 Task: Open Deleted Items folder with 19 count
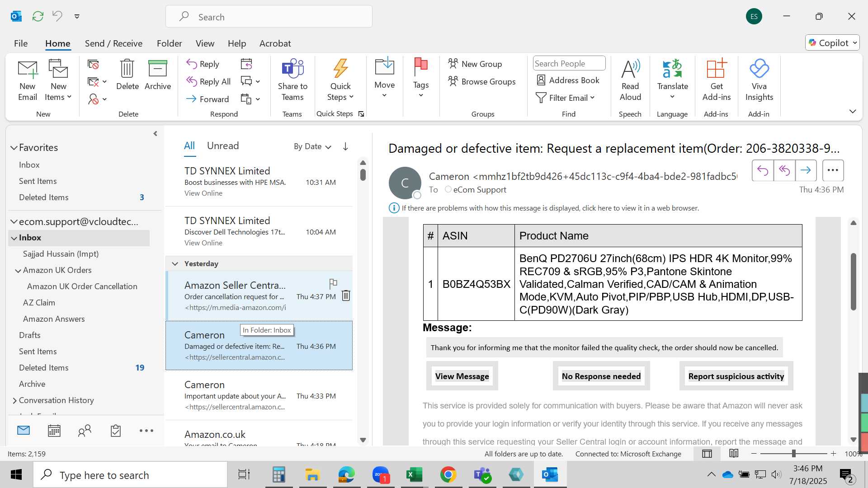pos(81,368)
